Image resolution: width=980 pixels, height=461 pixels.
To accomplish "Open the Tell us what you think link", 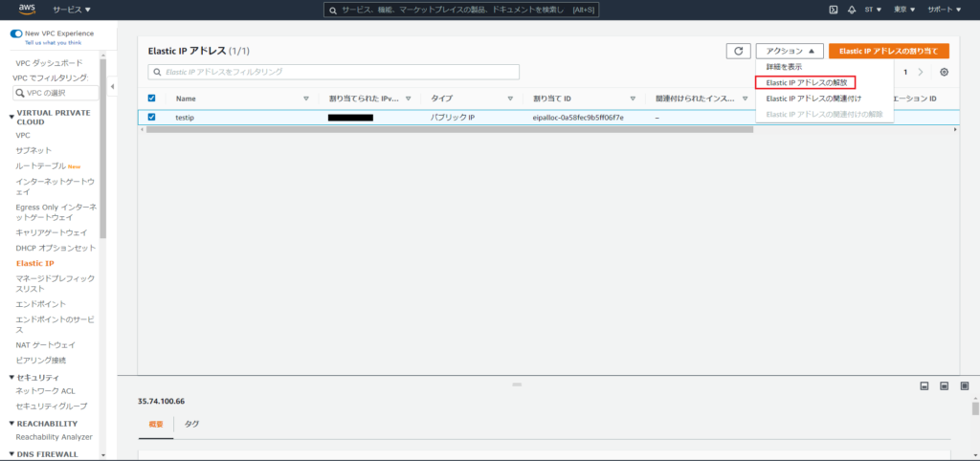I will pyautogui.click(x=53, y=43).
